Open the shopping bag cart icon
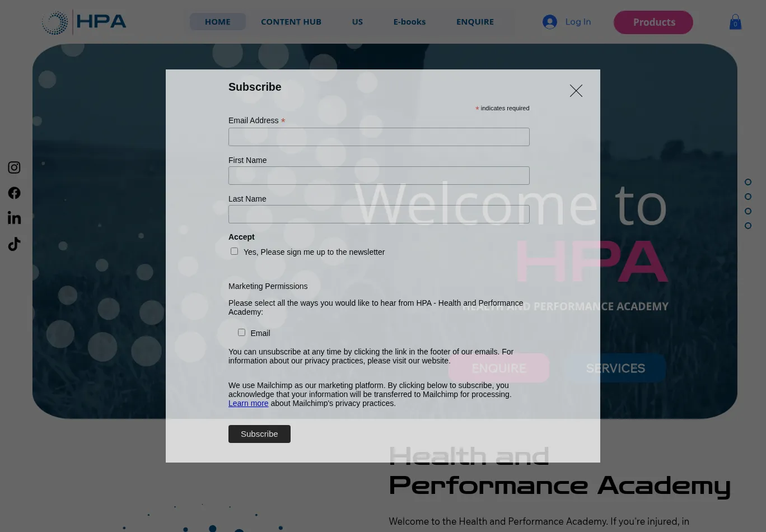Screen dimensions: 766x532 click(735, 22)
